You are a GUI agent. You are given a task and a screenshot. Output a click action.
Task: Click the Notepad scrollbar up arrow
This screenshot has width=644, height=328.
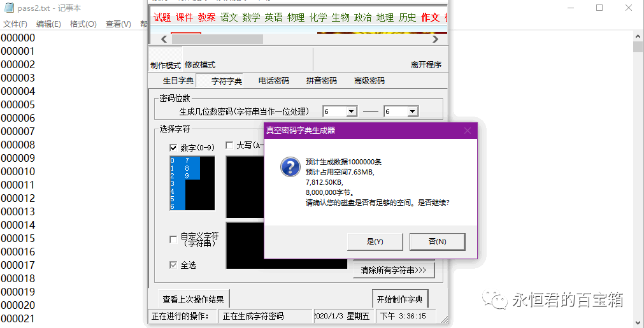(638, 36)
